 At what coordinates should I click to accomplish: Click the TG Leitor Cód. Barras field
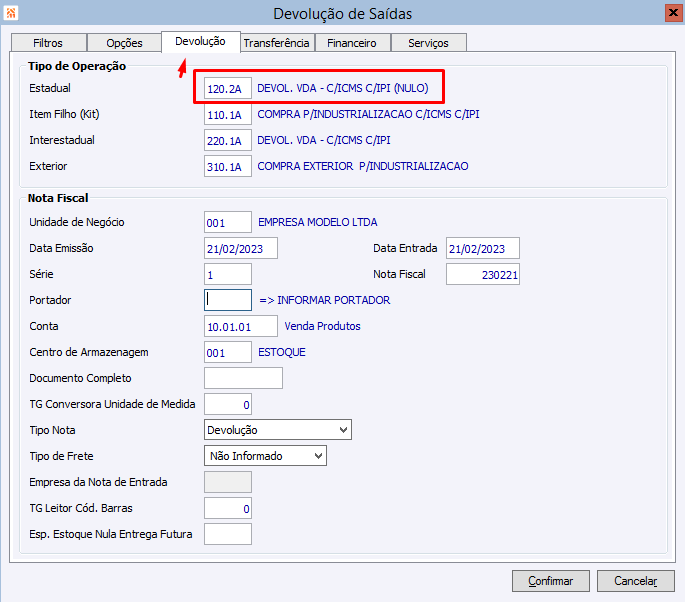[x=228, y=508]
